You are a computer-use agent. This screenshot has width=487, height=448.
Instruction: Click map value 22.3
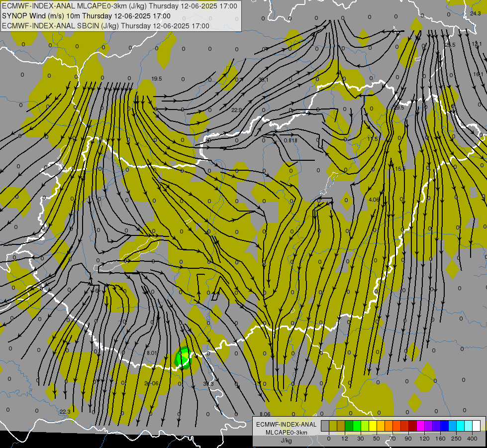65,412
